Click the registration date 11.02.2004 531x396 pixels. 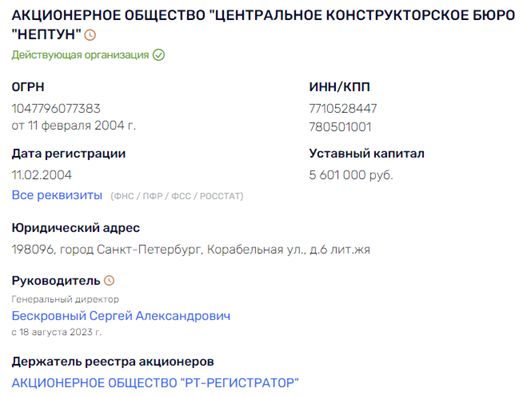coord(42,175)
